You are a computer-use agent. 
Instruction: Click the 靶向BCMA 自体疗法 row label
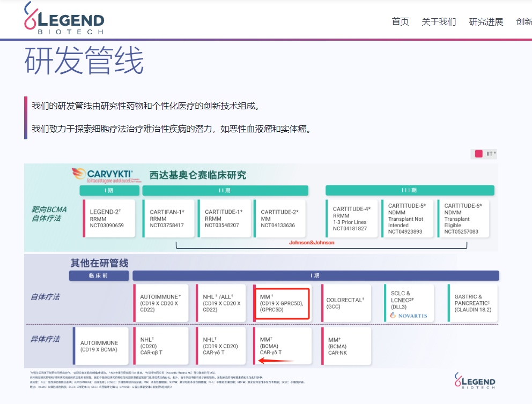coord(49,214)
